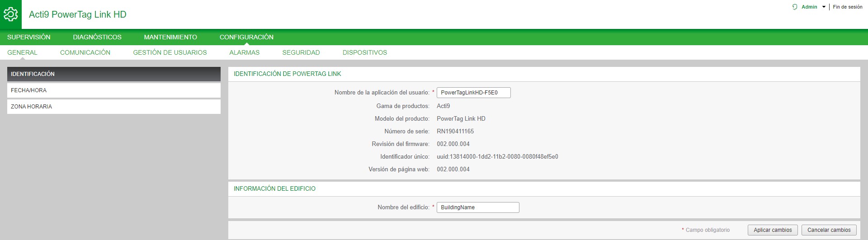Open the SEGURIDAD tab
Viewport: 868px width, 240px height.
click(301, 52)
